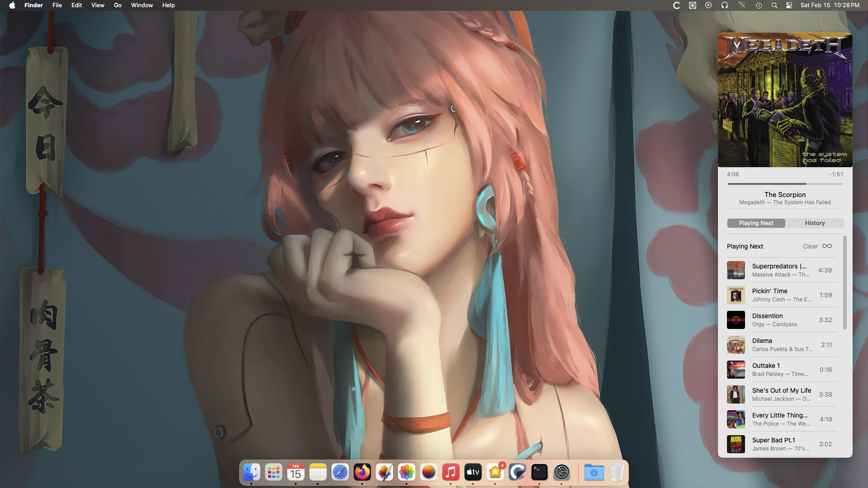The image size is (868, 488).
Task: Open the Window menu
Action: 142,5
